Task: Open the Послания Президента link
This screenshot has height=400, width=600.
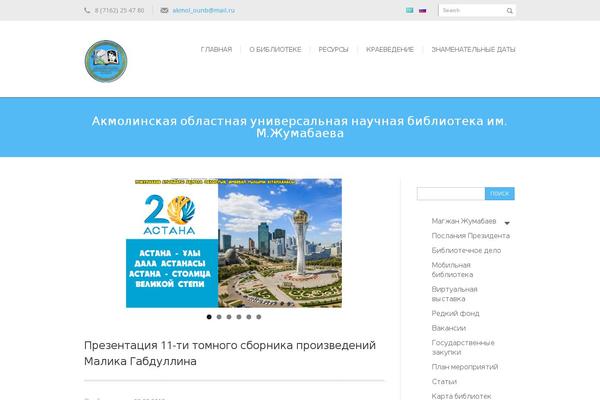Action: click(x=471, y=236)
